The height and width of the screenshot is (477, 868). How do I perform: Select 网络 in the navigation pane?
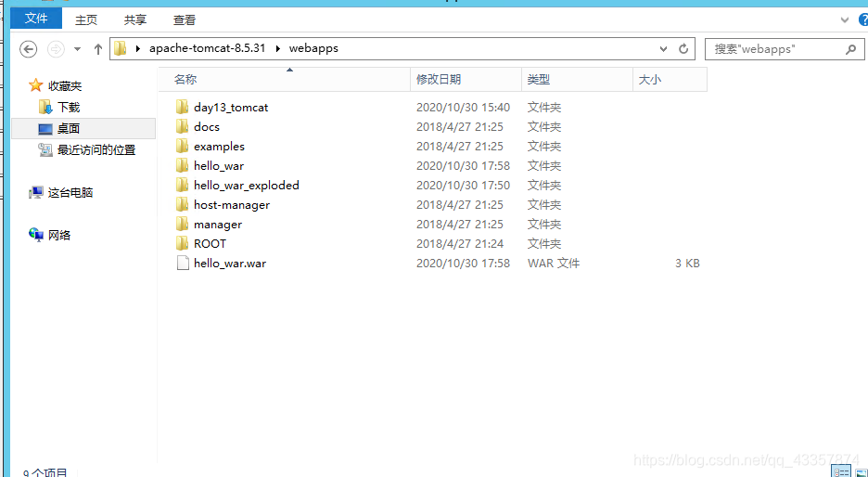(x=59, y=236)
